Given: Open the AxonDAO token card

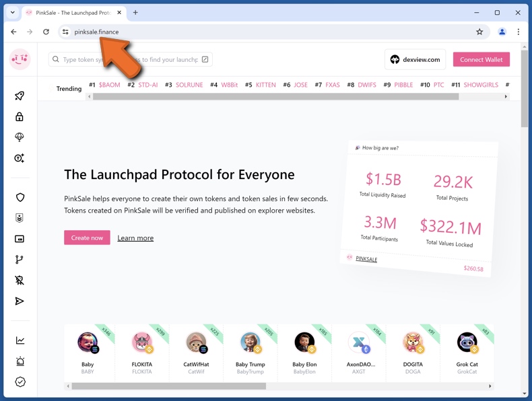Looking at the screenshot, I should click(x=359, y=353).
